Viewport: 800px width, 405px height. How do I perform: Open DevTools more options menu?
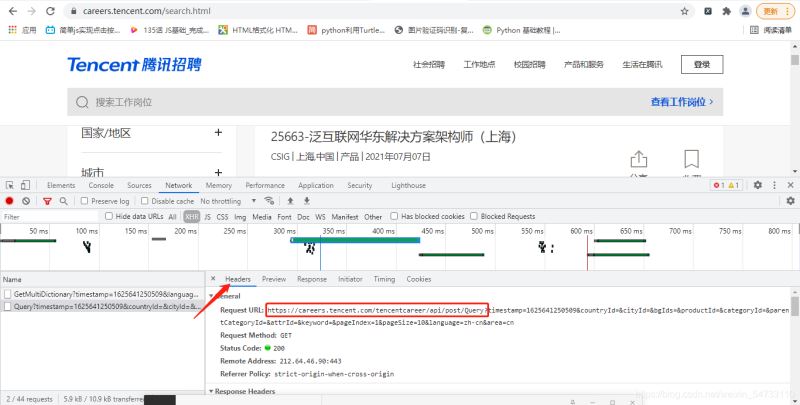pyautogui.click(x=774, y=185)
